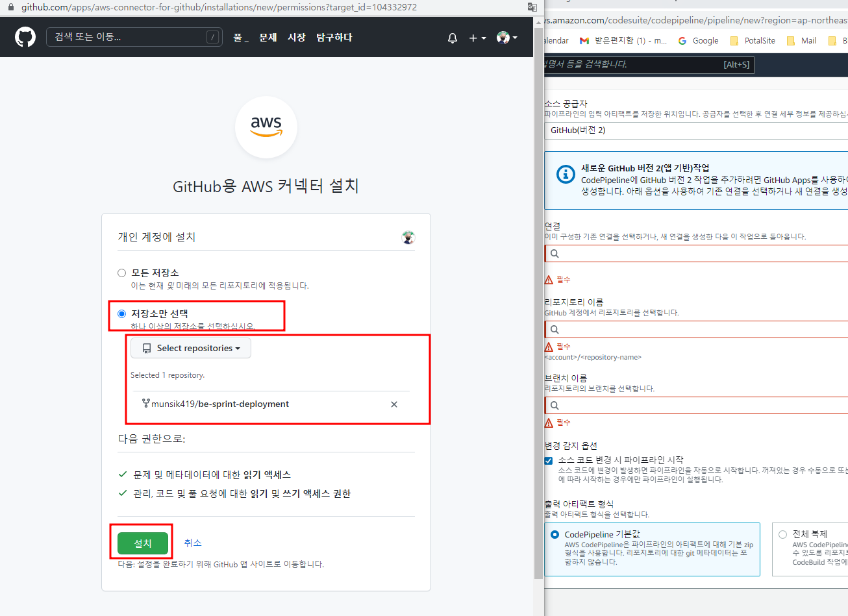Open the Select repositories dropdown
This screenshot has width=848, height=616.
pos(191,349)
